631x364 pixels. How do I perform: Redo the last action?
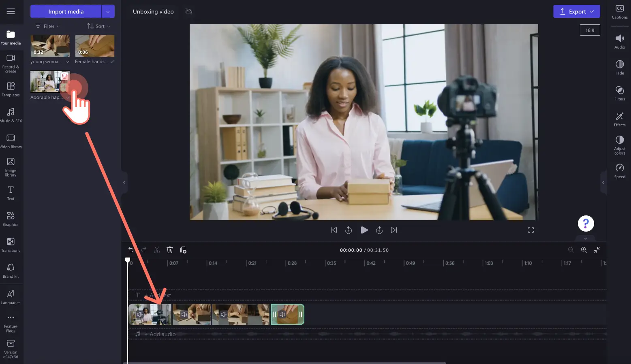click(x=144, y=250)
